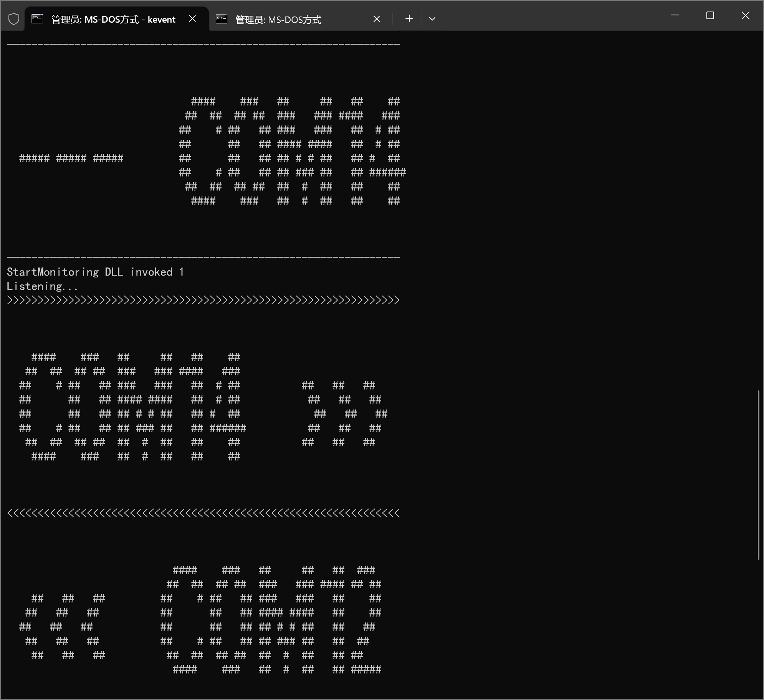Image resolution: width=764 pixels, height=700 pixels.
Task: Close the kevent terminal tab
Action: 193,19
